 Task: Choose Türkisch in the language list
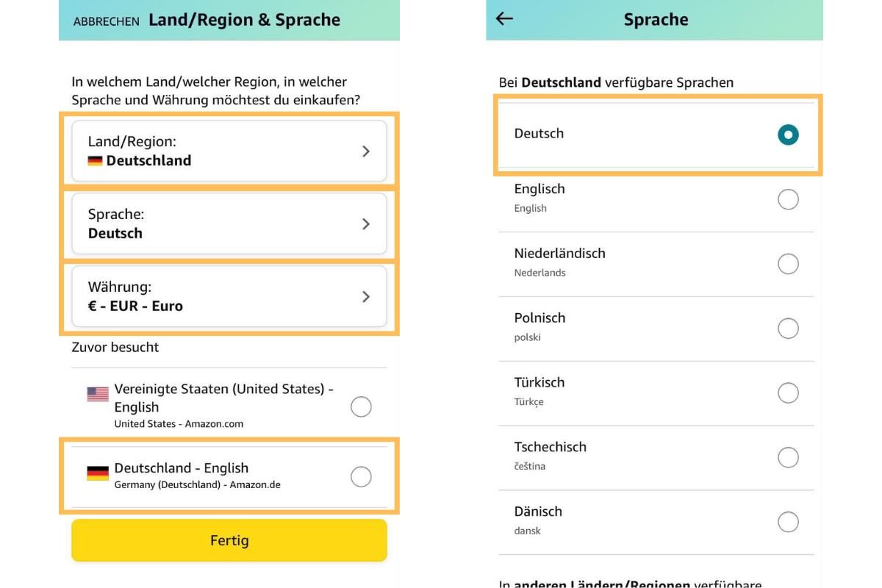click(x=788, y=392)
